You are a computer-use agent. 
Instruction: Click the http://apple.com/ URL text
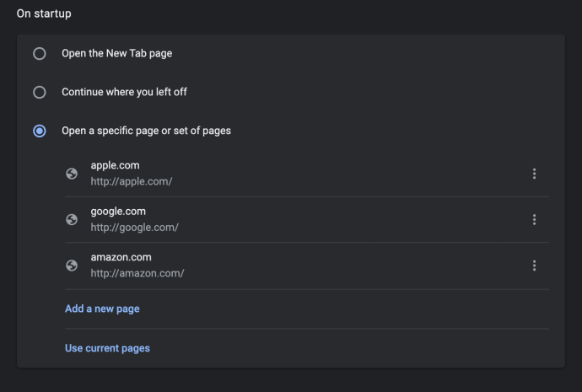pyautogui.click(x=132, y=181)
